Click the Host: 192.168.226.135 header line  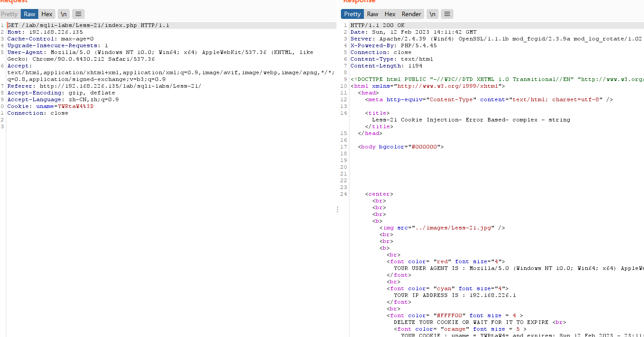[x=45, y=32]
